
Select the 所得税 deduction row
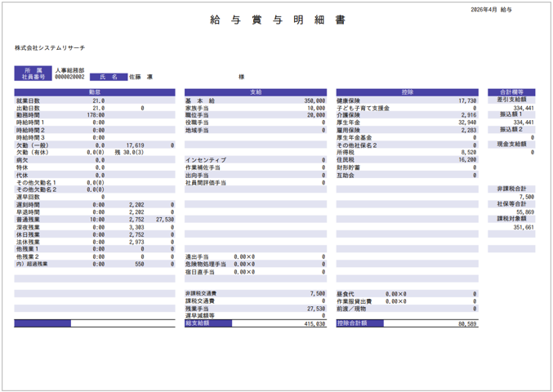(x=407, y=152)
